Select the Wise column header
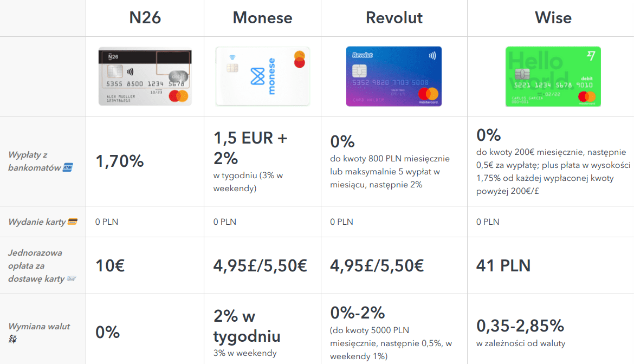Screen dimensions: 634x364 [x=553, y=18]
